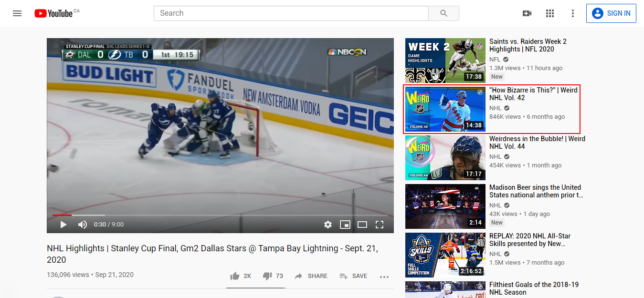Click "454K views • 1 month ago" text
The width and height of the screenshot is (644, 298).
click(x=526, y=165)
